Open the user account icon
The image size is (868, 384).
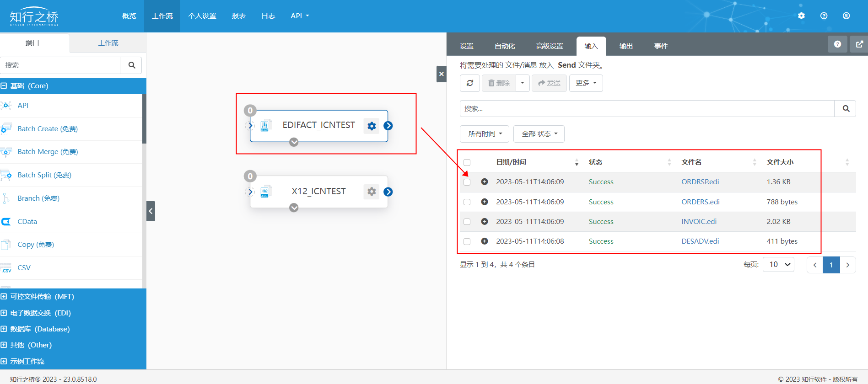846,16
